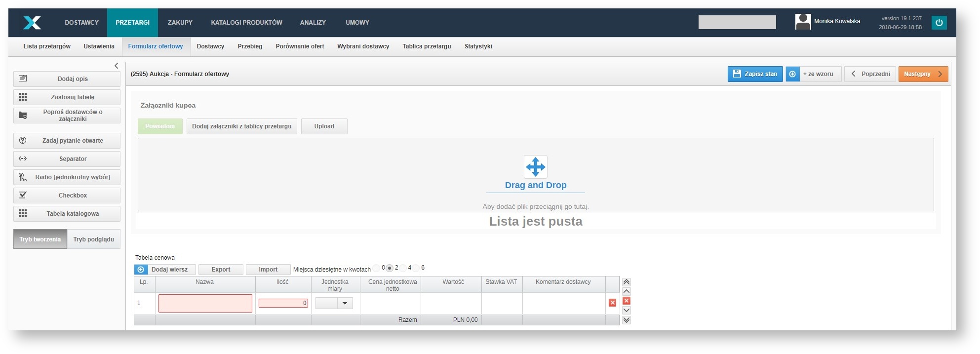The image size is (980, 354).
Task: Click the user avatar icon
Action: 803,22
